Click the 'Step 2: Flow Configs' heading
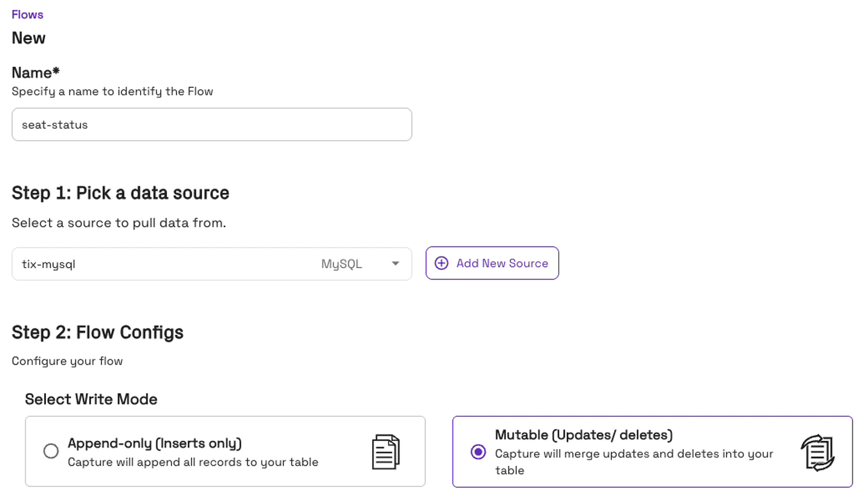 coord(98,332)
